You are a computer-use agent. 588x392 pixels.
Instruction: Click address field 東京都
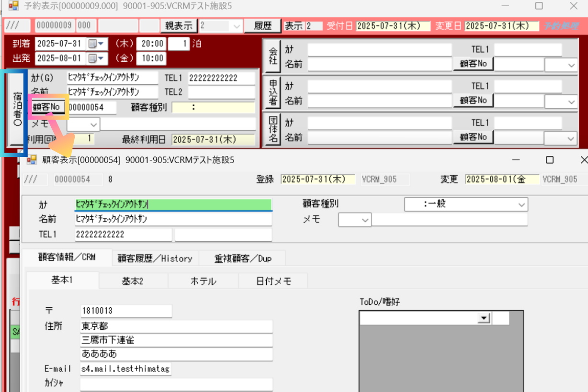(x=177, y=326)
